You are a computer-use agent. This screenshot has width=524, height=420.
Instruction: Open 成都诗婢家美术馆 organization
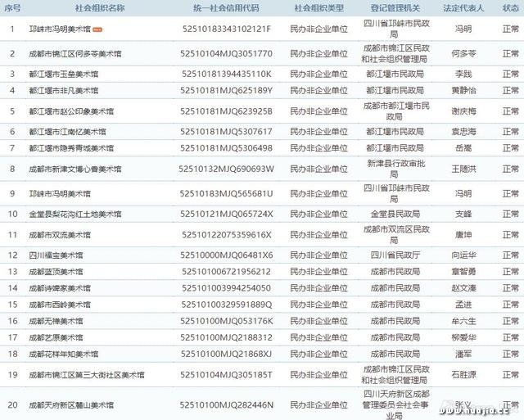click(x=59, y=288)
